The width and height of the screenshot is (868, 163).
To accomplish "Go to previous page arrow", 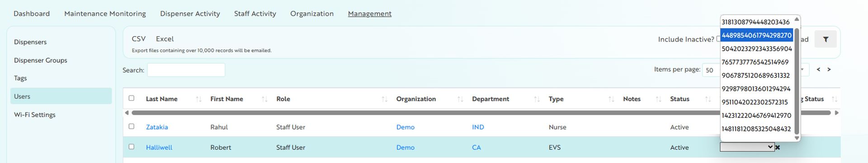I will pyautogui.click(x=818, y=70).
